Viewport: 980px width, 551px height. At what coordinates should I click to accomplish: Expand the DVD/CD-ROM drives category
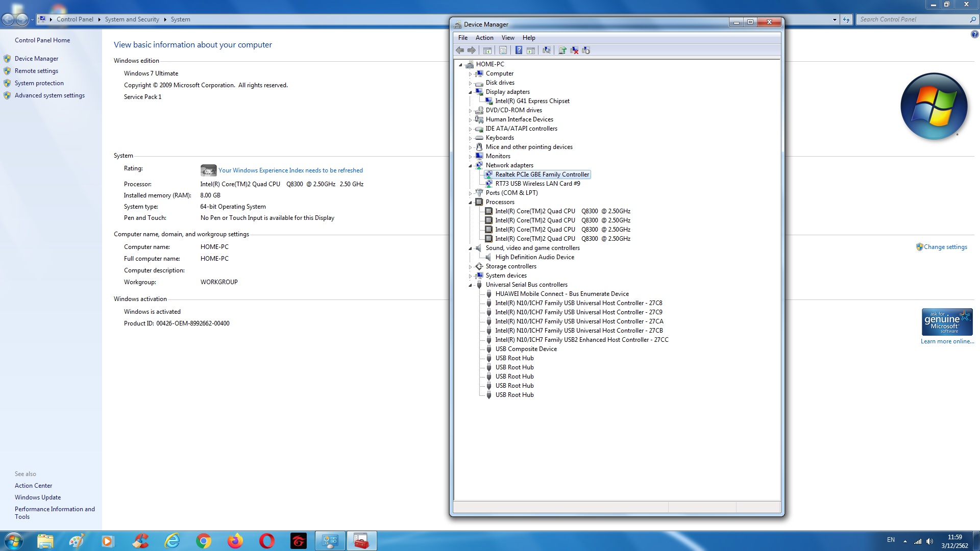pyautogui.click(x=470, y=111)
